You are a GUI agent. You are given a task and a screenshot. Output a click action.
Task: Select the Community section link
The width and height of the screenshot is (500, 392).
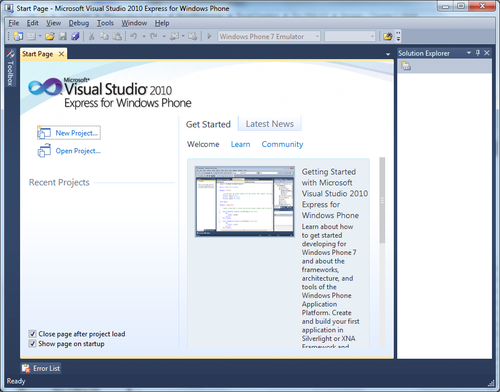click(282, 144)
